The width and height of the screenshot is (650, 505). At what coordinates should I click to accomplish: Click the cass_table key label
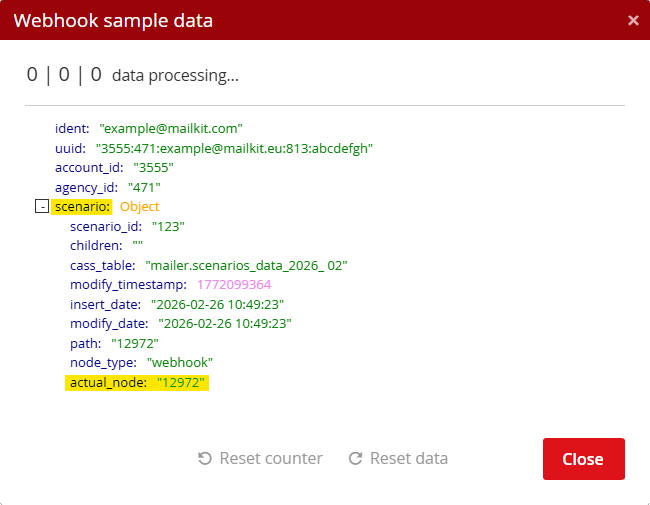[x=103, y=265]
